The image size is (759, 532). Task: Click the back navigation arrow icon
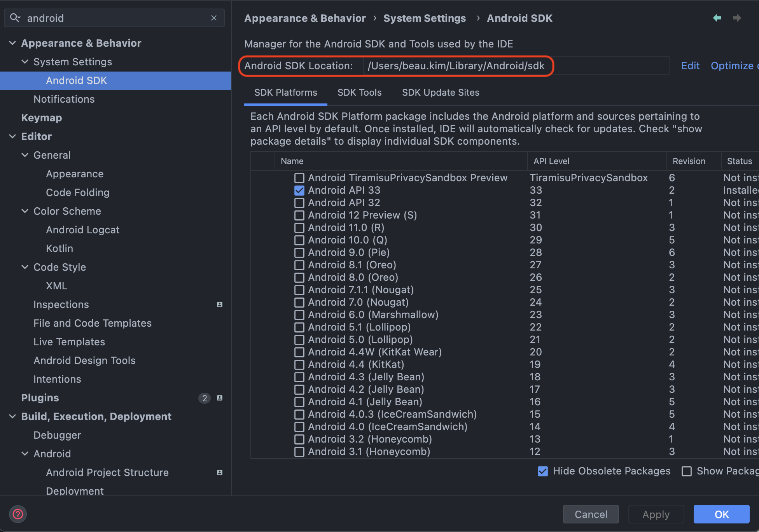click(x=717, y=18)
